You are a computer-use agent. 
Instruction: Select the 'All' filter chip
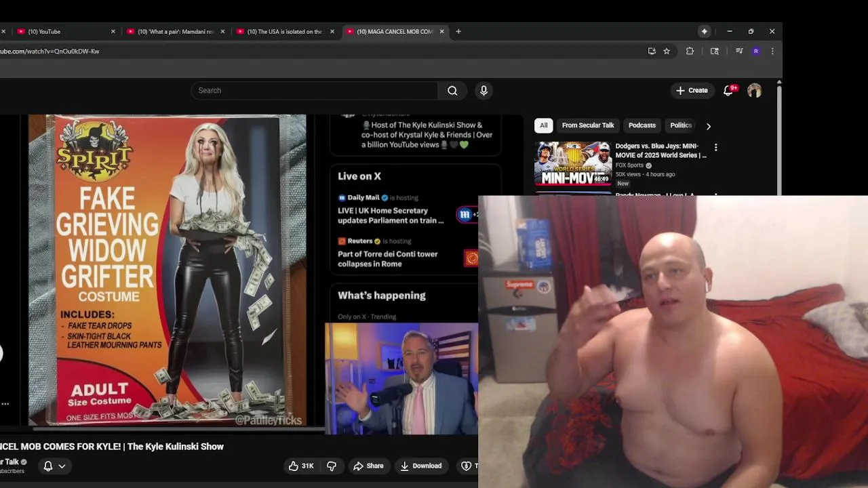click(x=543, y=125)
